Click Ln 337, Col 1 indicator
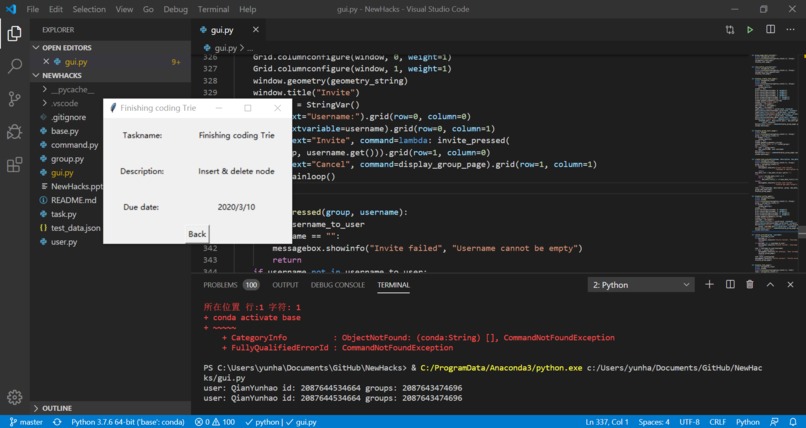The width and height of the screenshot is (806, 428). click(607, 422)
